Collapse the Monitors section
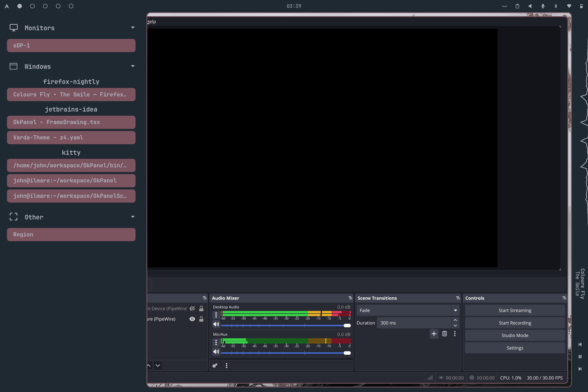Screen dimensions: 588x392 (133, 28)
